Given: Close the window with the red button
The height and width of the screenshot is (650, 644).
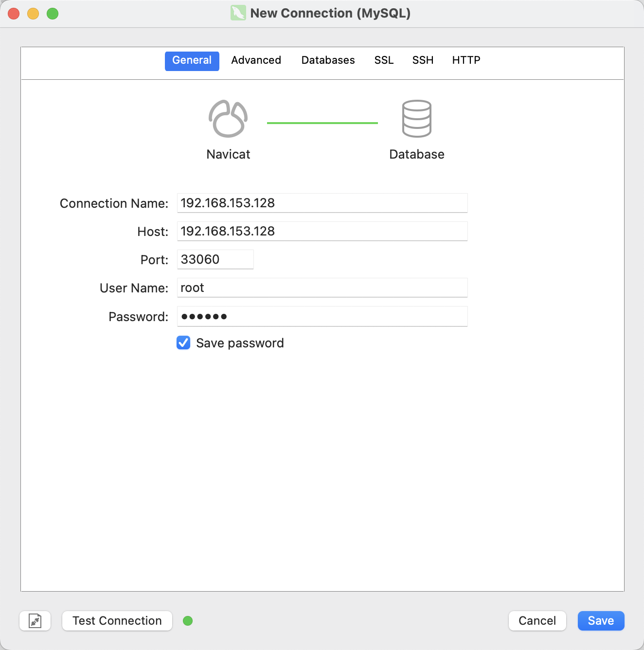Looking at the screenshot, I should (x=14, y=14).
